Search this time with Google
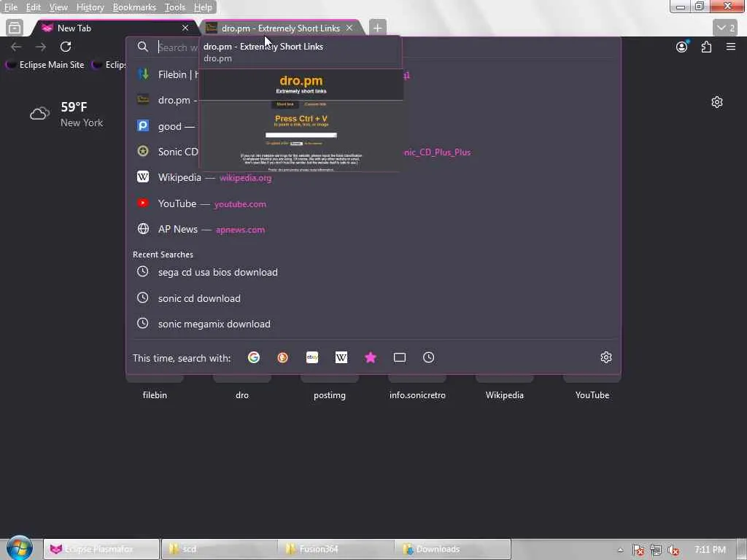Image resolution: width=747 pixels, height=560 pixels. click(253, 357)
